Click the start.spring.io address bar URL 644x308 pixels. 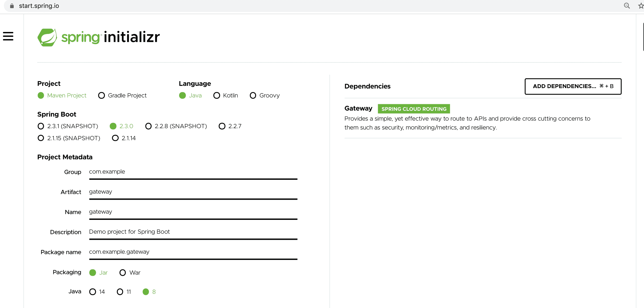coord(39,6)
